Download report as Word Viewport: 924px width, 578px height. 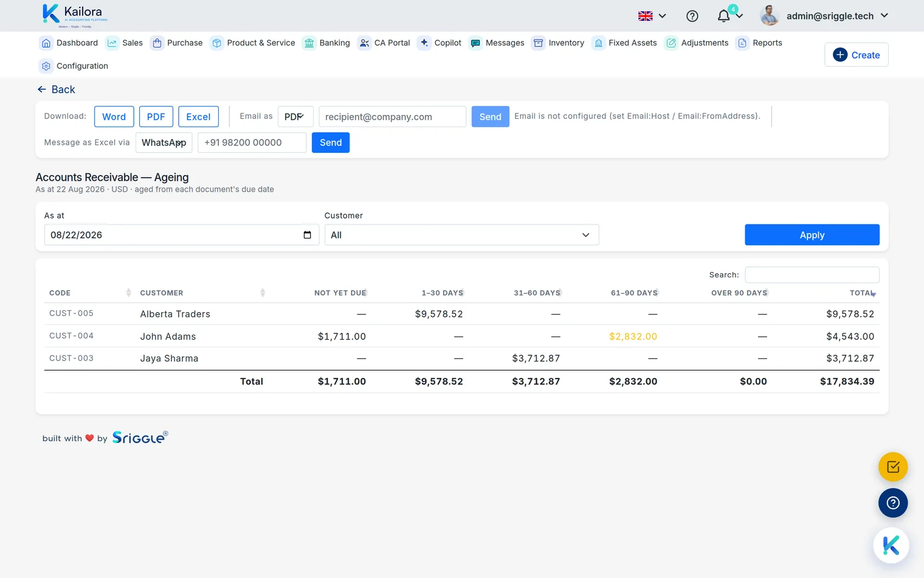coord(114,117)
